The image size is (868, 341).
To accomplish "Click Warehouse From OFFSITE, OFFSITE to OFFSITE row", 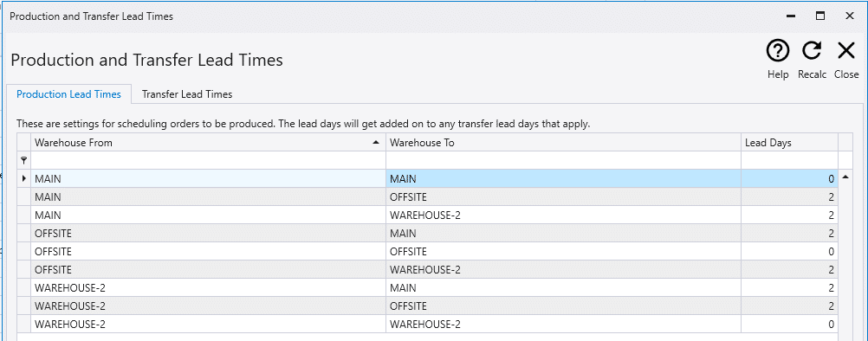I will coord(208,252).
